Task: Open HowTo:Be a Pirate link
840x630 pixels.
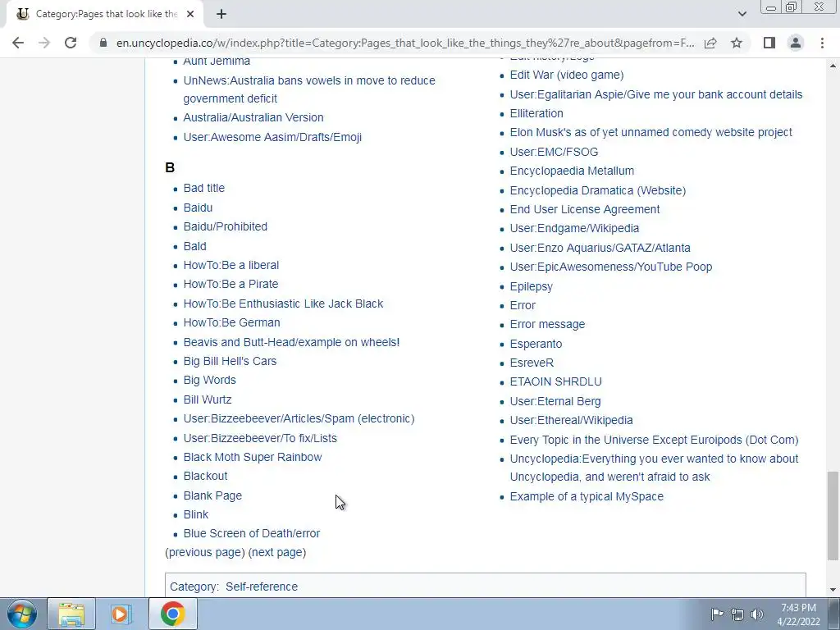Action: point(231,284)
